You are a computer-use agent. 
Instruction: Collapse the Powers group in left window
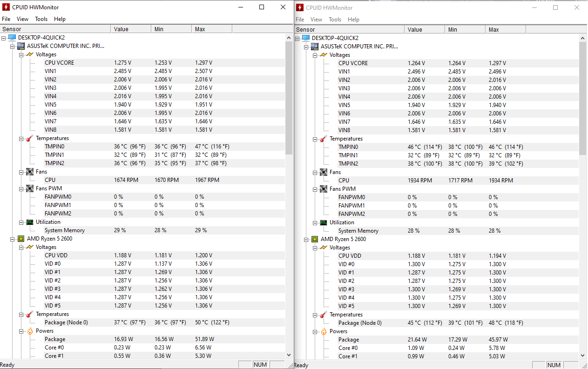(x=21, y=331)
